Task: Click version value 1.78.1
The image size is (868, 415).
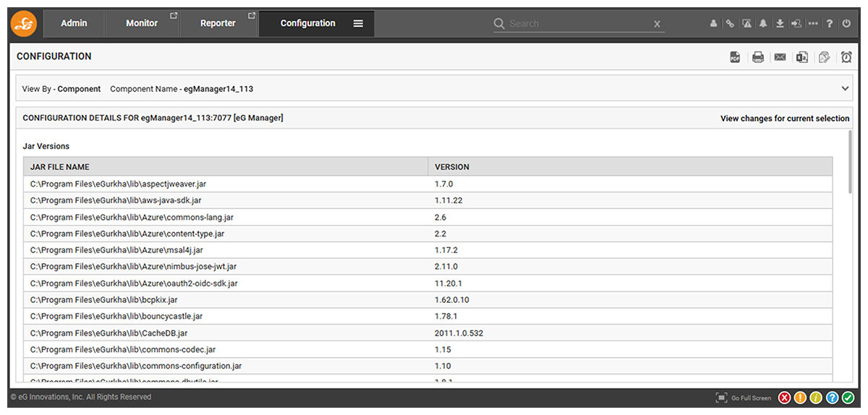Action: [x=446, y=317]
